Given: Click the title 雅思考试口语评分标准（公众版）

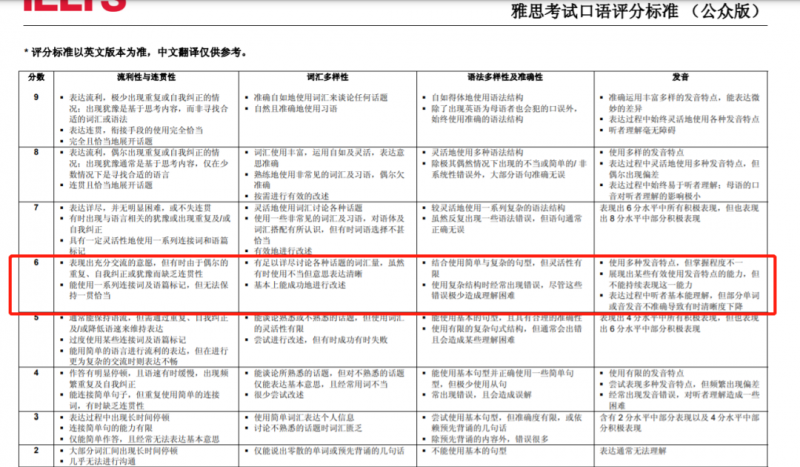Looking at the screenshot, I should tap(638, 11).
